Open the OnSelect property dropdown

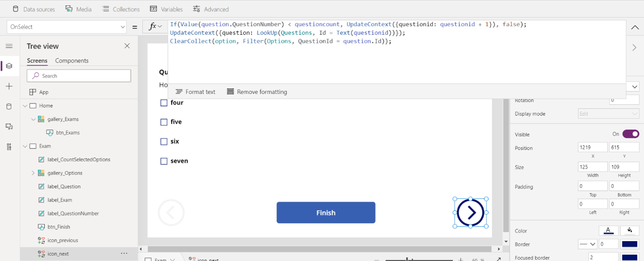click(x=67, y=27)
